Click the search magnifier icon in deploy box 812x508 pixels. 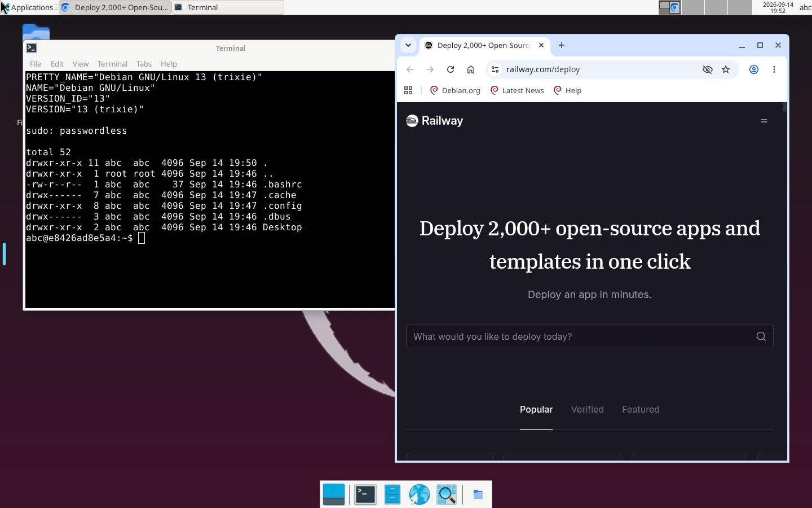point(761,336)
